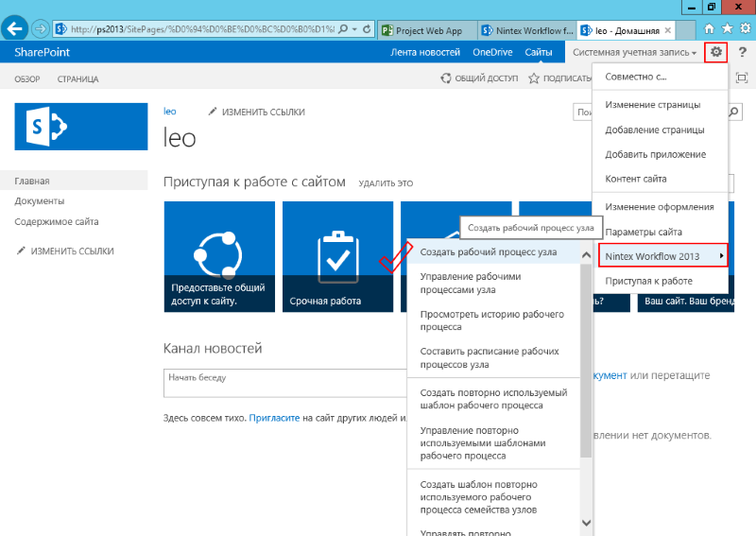The width and height of the screenshot is (756, 536).
Task: Click pencil icon in left navigation ИЗМЕНИТЬ ССЫЛКИ
Action: pos(21,251)
